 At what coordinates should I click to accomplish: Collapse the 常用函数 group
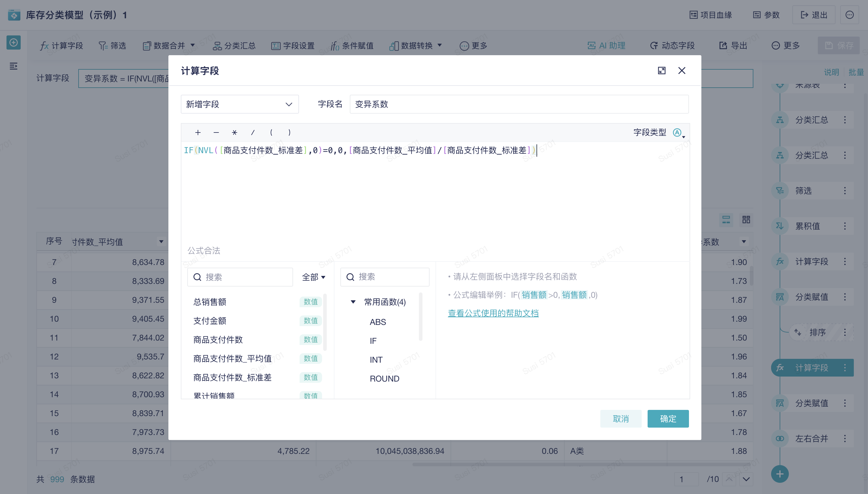pos(353,302)
